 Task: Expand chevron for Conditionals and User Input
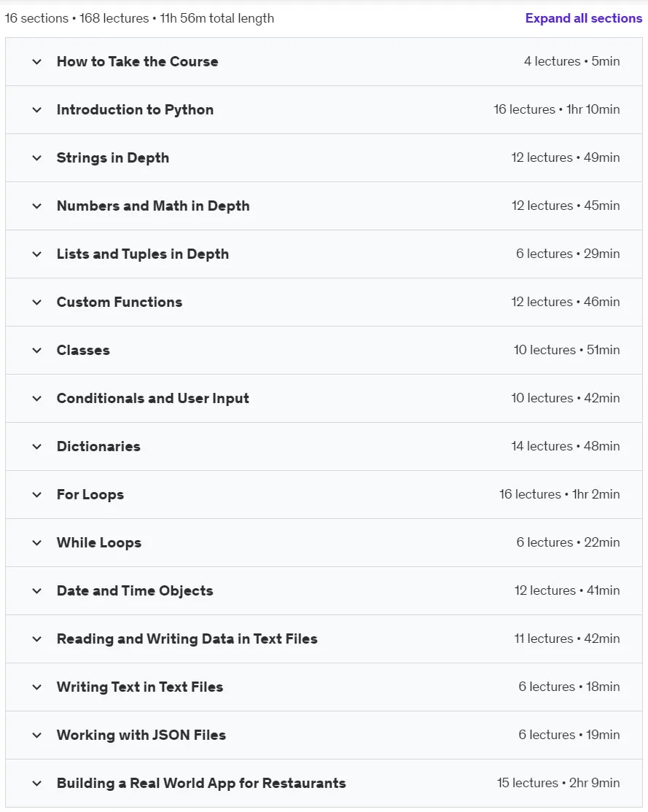[36, 399]
